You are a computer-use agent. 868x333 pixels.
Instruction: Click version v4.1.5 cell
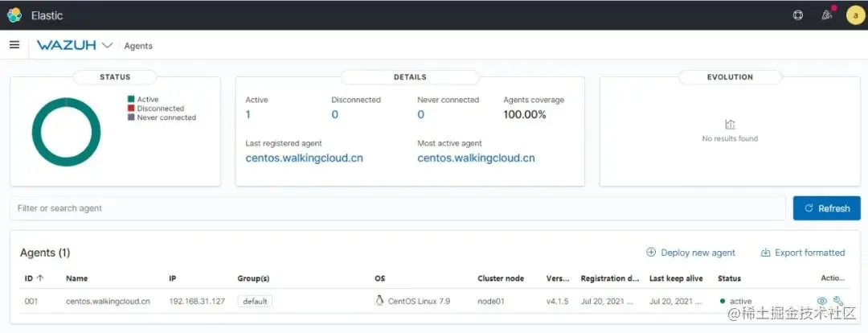tap(558, 302)
